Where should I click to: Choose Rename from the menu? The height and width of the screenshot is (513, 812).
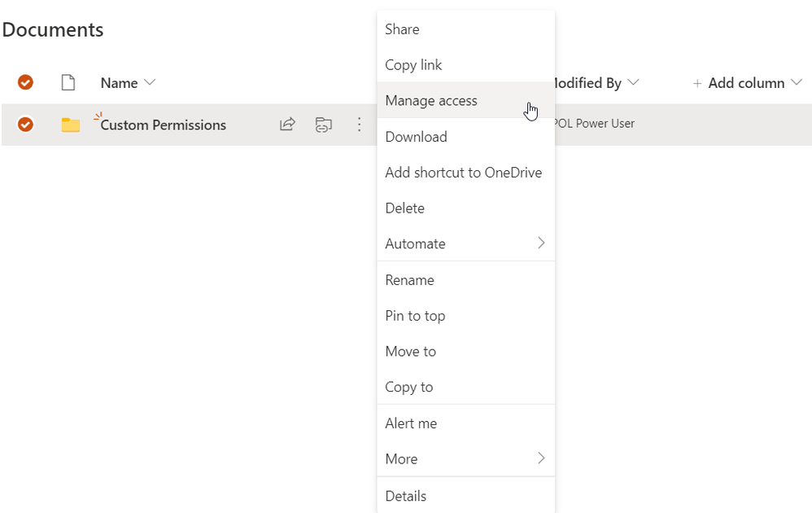pyautogui.click(x=409, y=280)
